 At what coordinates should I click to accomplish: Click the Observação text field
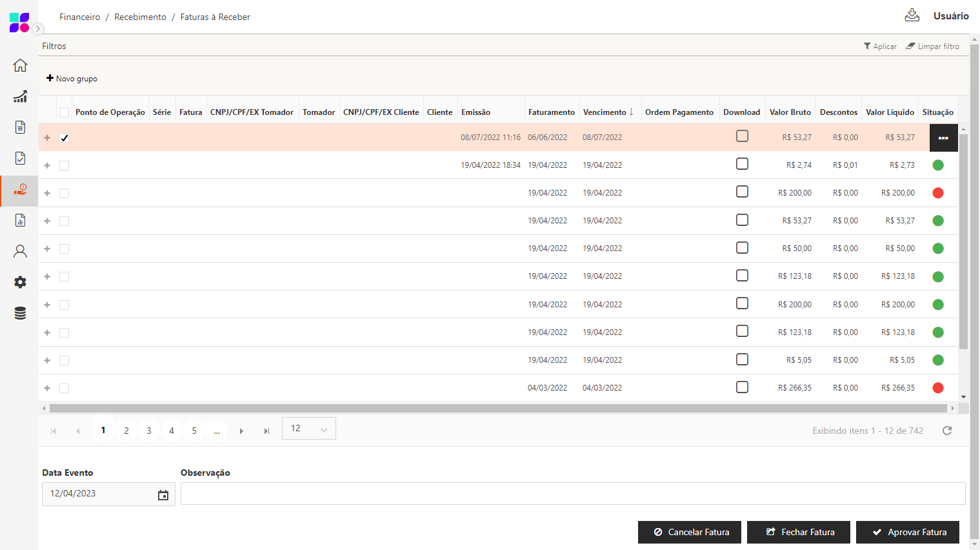[x=572, y=494]
